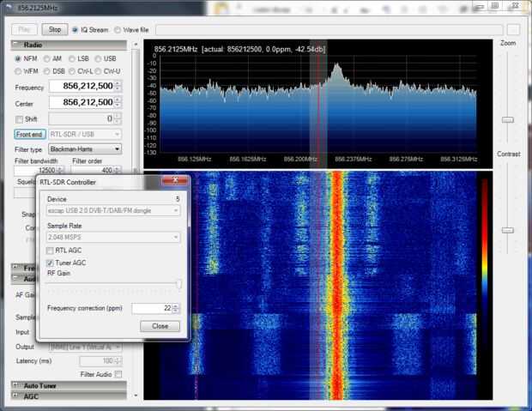The width and height of the screenshot is (532, 411).
Task: Toggle the Shift checkbox
Action: 20,118
